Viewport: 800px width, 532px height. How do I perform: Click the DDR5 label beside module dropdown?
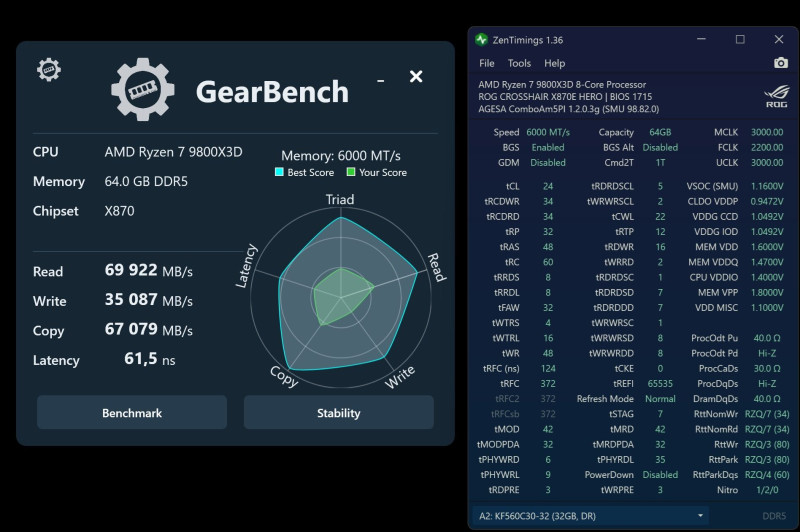774,516
